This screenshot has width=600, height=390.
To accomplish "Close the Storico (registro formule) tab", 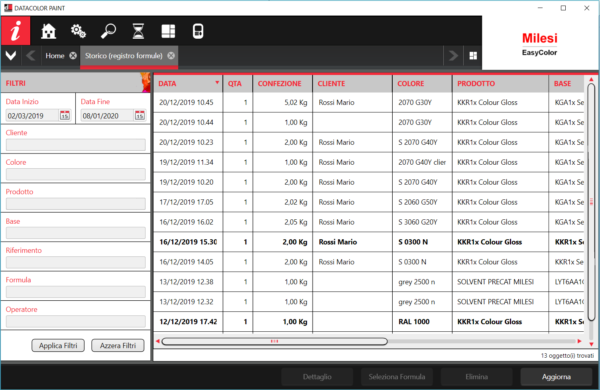I will (171, 56).
